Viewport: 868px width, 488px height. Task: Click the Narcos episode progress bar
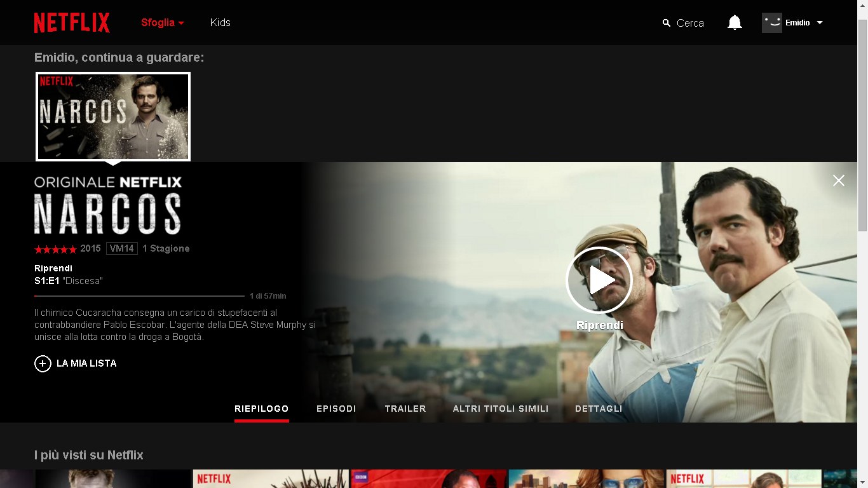pos(139,296)
